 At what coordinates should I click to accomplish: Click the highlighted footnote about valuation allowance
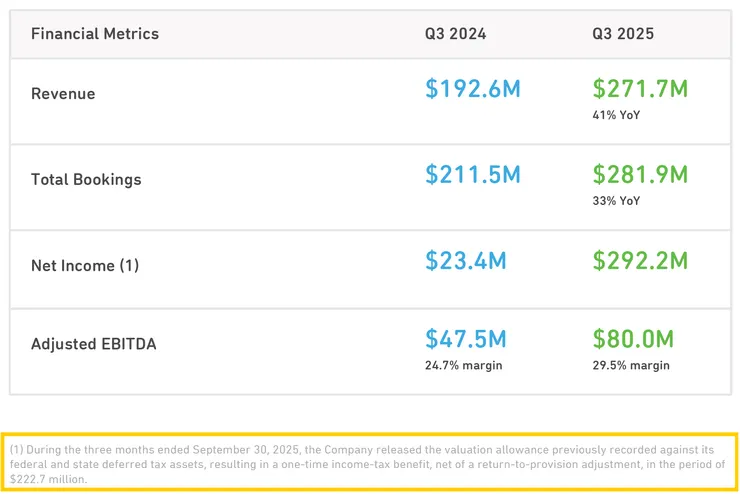pyautogui.click(x=370, y=464)
